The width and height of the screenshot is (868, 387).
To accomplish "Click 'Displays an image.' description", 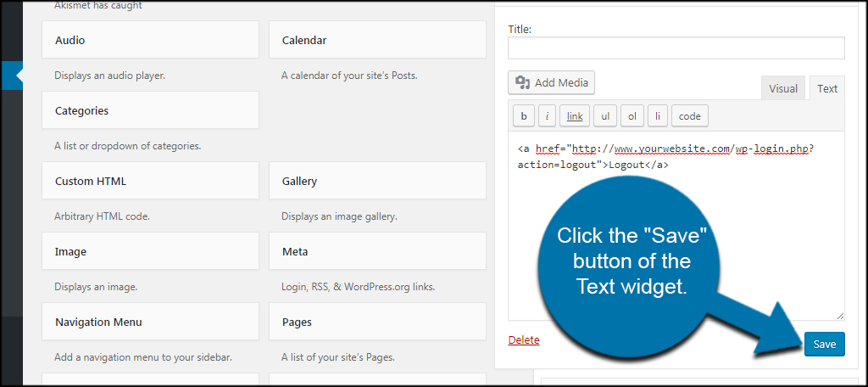I will point(96,287).
